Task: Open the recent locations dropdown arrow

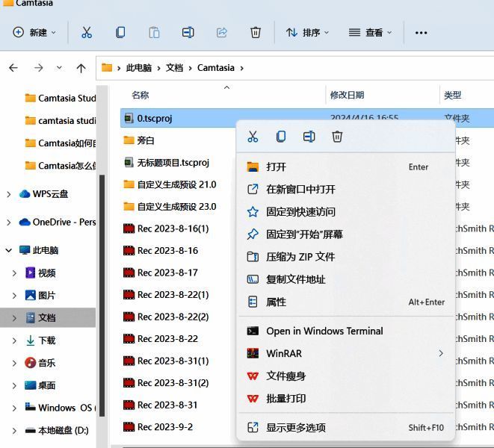Action: click(x=59, y=67)
